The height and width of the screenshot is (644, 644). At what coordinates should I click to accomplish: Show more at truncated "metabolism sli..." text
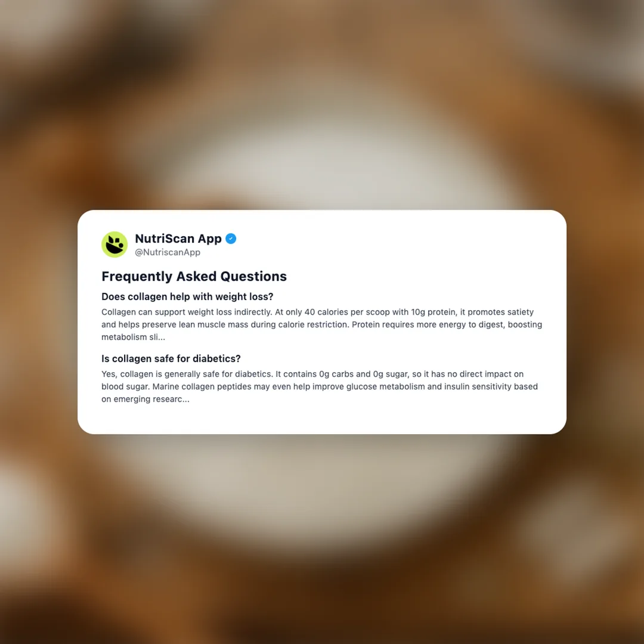[x=133, y=337]
